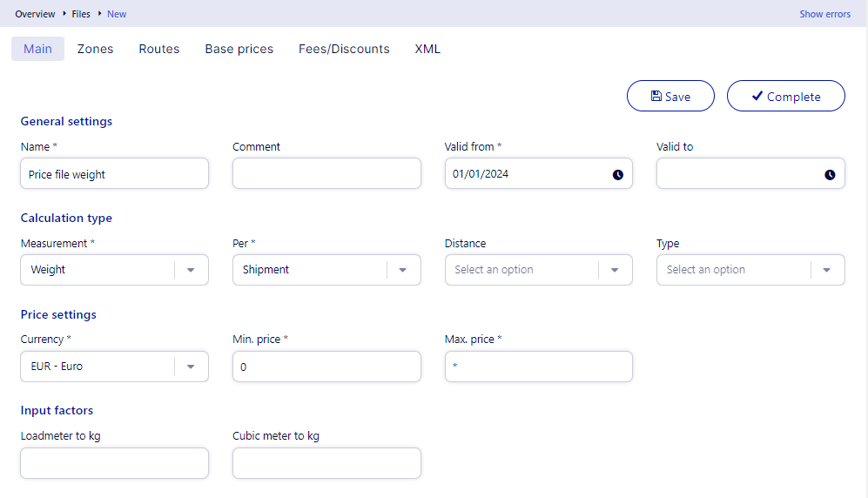This screenshot has width=868, height=498.
Task: Go to the Base prices tab
Action: (239, 49)
